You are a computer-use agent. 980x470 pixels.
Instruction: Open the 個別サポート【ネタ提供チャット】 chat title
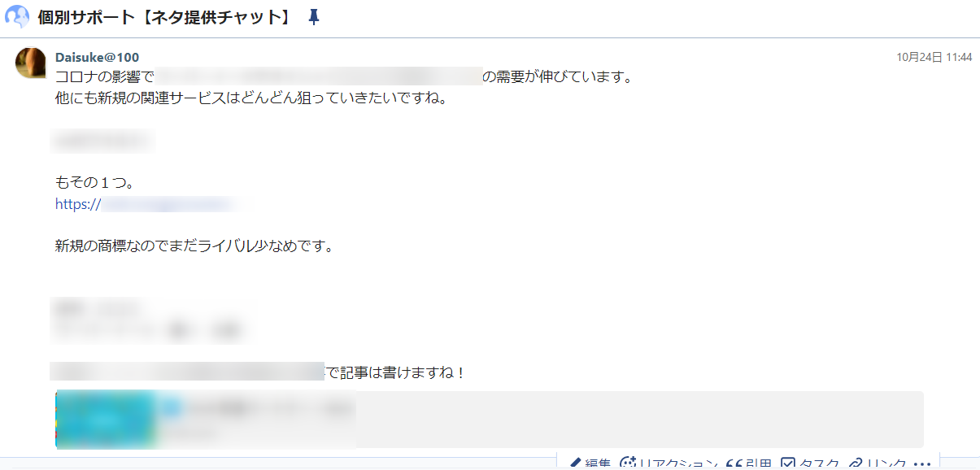click(165, 17)
